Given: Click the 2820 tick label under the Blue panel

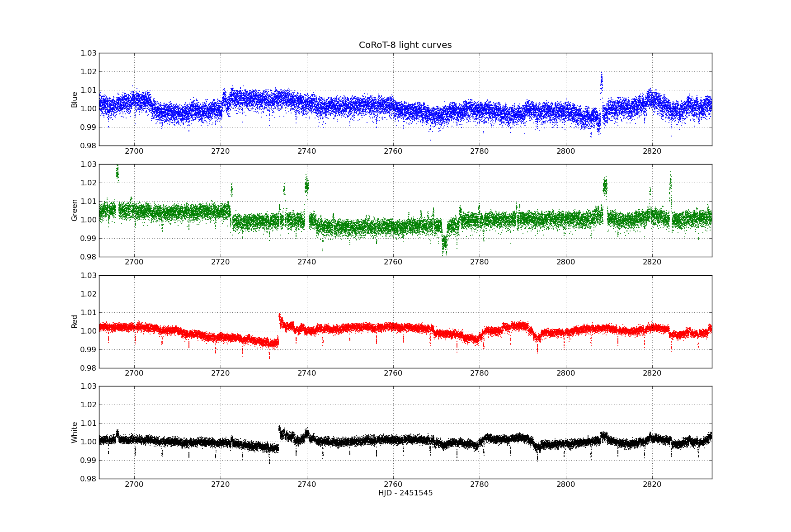Looking at the screenshot, I should pos(652,151).
